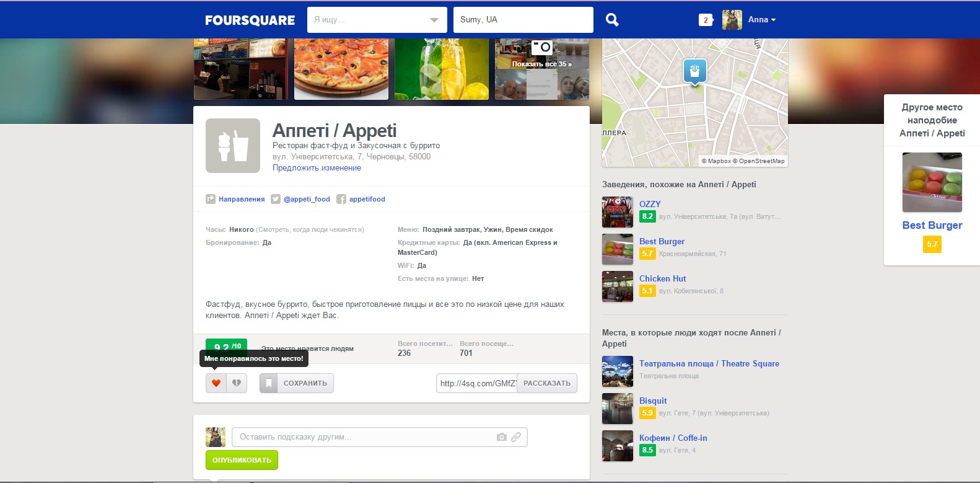Image resolution: width=980 pixels, height=483 pixels.
Task: Click the side card rating badge 5.7
Action: 932,244
